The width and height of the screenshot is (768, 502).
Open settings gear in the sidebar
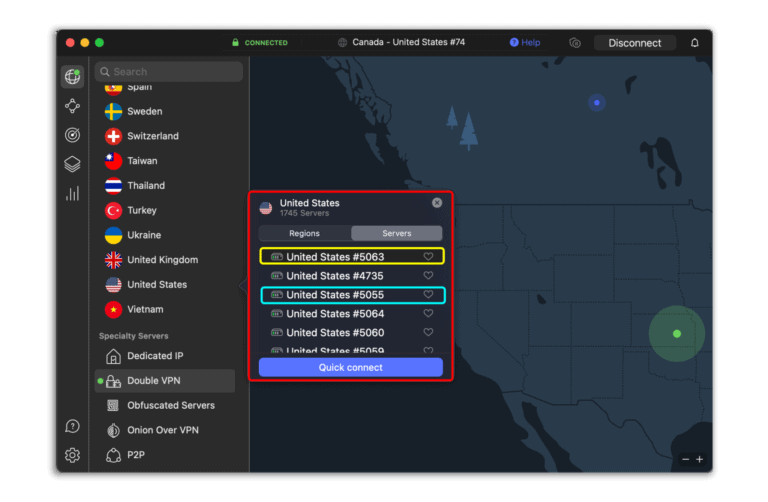coord(72,455)
